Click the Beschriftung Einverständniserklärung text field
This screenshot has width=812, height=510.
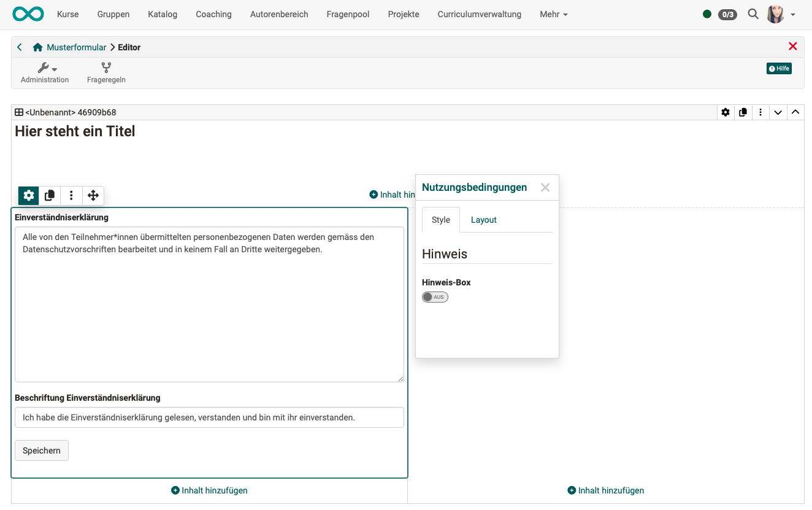pyautogui.click(x=209, y=417)
